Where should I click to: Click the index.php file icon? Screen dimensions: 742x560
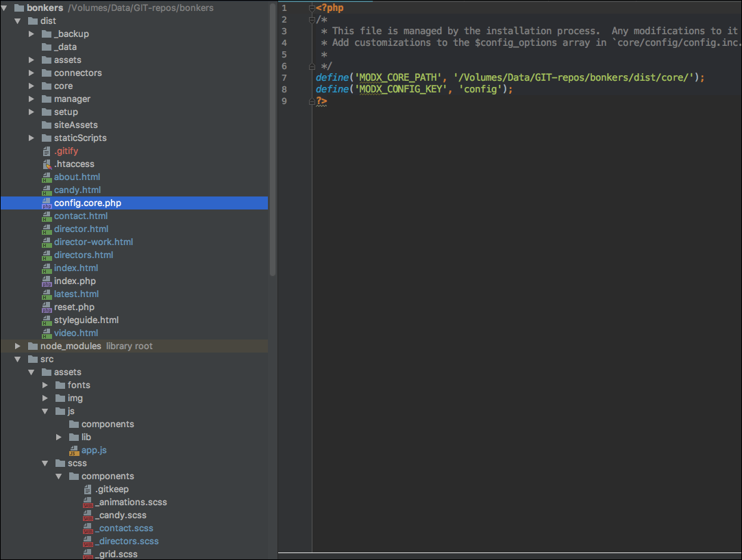click(47, 281)
